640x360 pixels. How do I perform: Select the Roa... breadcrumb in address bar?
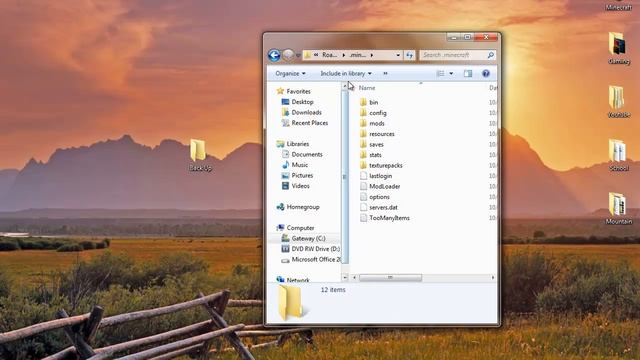coord(329,55)
